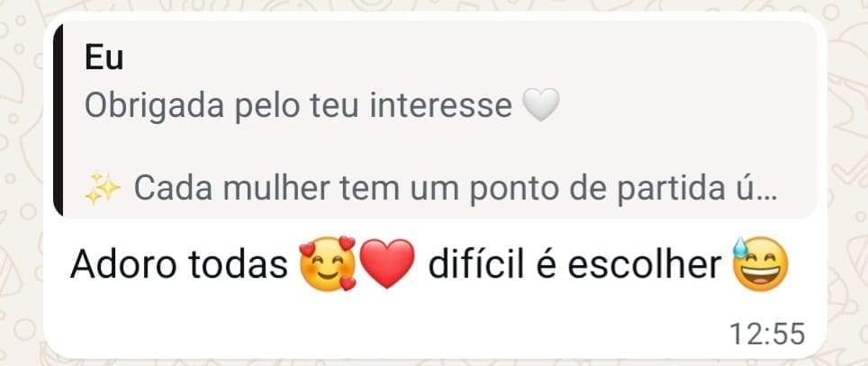Click the 12:55 message timestamp
Image resolution: width=868 pixels, height=366 pixels.
tap(766, 335)
